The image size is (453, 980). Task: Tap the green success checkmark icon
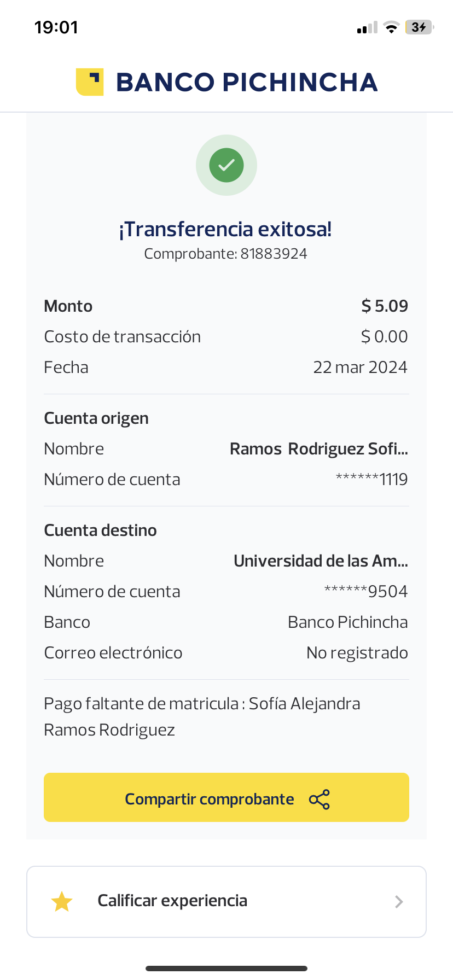pyautogui.click(x=226, y=165)
